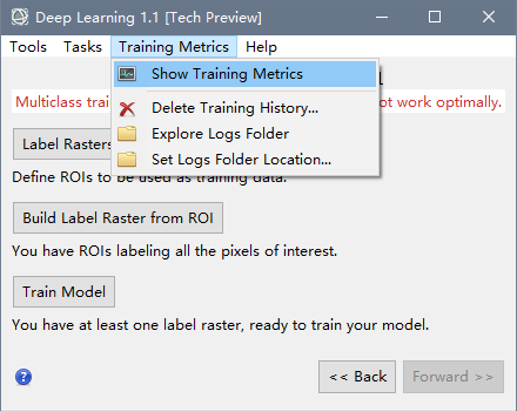Click the Deep Learning app icon in the title bar

click(20, 17)
